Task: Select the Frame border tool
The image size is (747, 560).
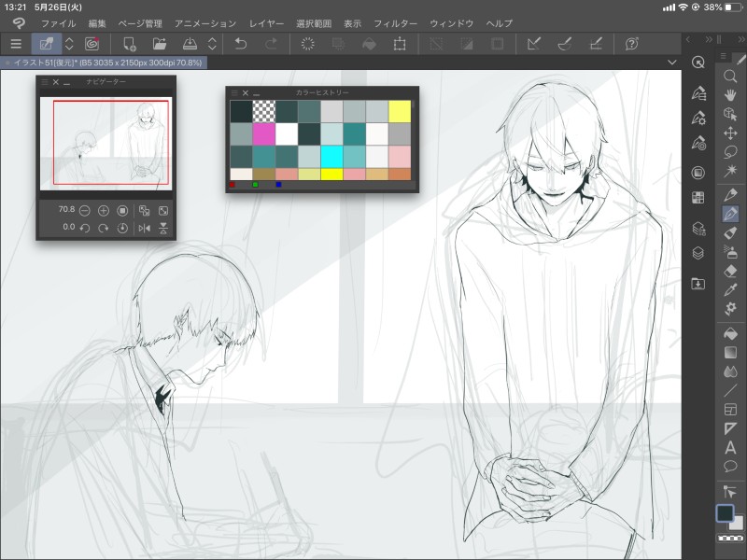Action: [x=730, y=410]
